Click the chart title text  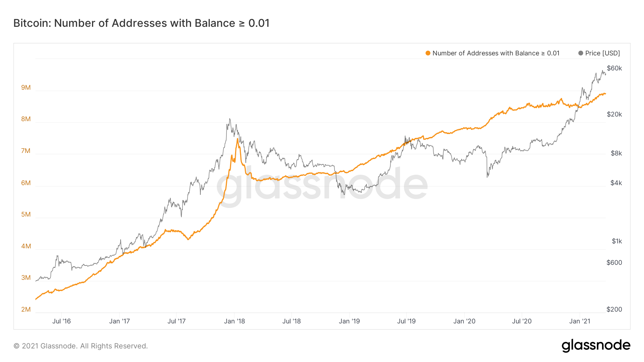click(141, 23)
